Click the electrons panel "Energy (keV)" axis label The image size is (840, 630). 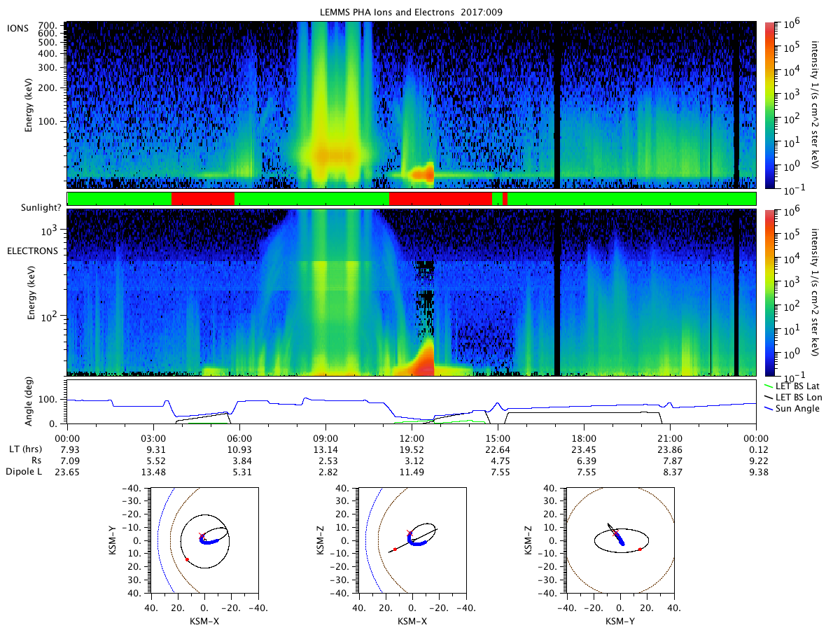coord(33,293)
